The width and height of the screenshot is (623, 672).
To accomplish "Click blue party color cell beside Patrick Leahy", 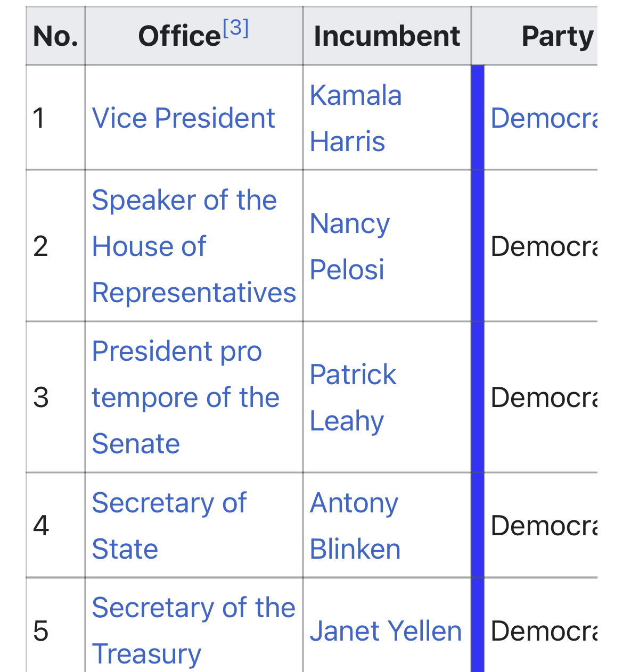I will pos(478,397).
